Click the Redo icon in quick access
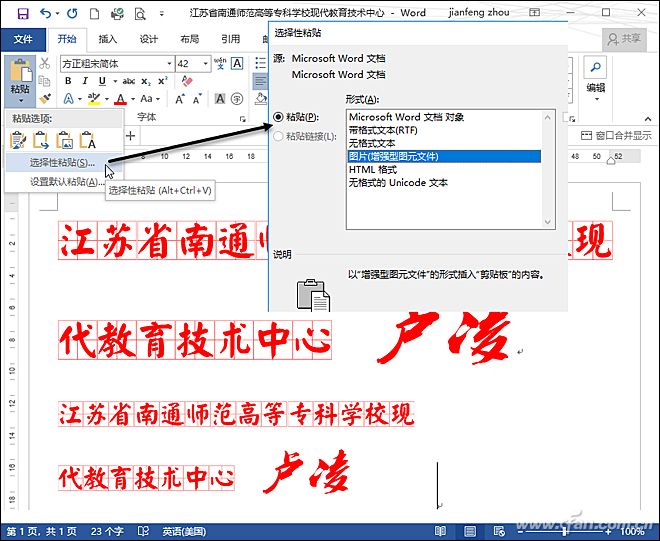Image resolution: width=660 pixels, height=541 pixels. 72,13
